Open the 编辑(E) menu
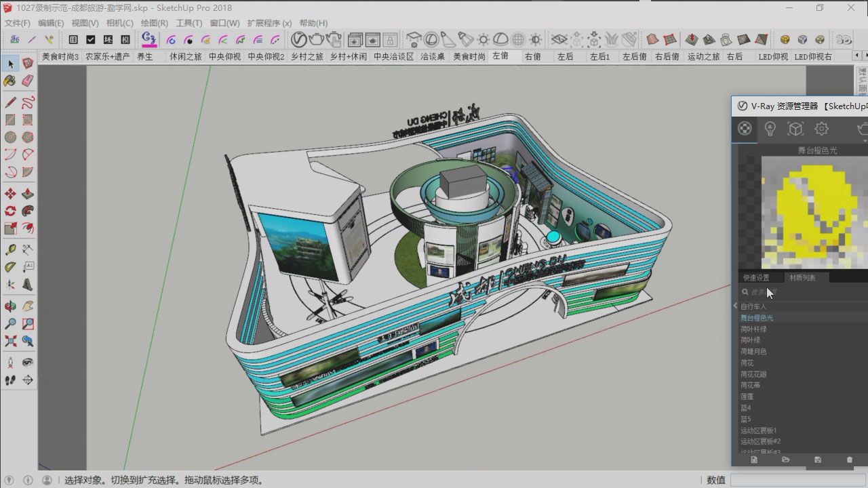 pyautogui.click(x=51, y=23)
